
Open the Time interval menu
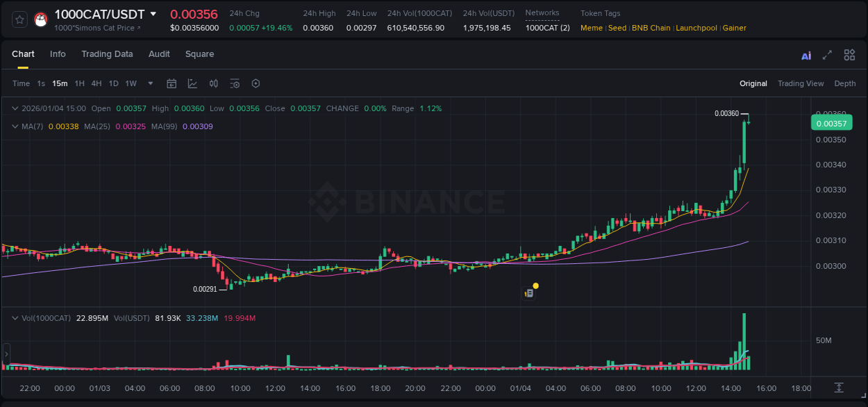[x=21, y=83]
